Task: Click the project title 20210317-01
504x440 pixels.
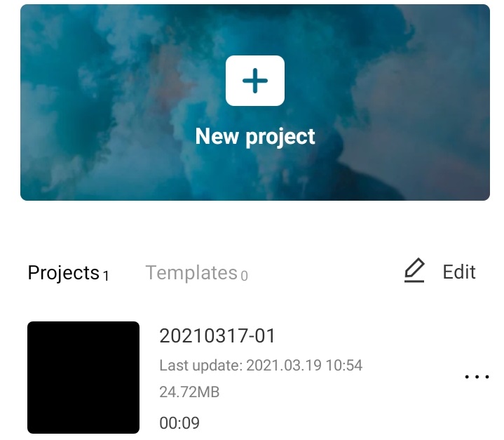Action: (x=217, y=336)
